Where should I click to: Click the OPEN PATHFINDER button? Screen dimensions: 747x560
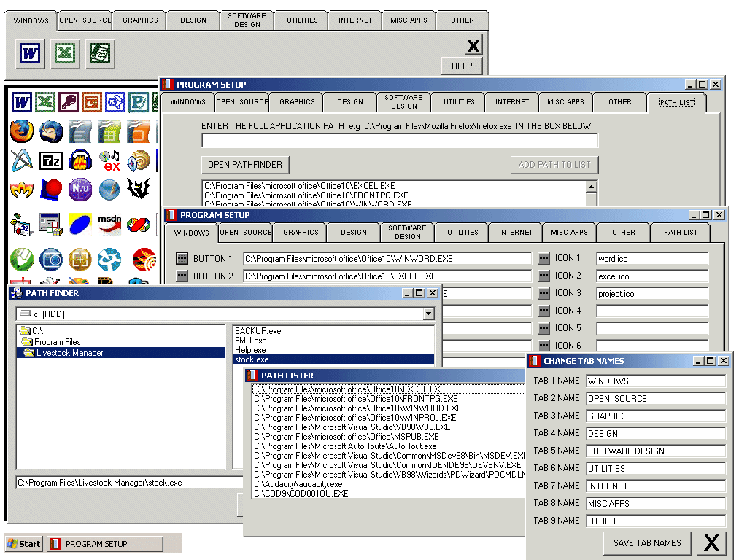[245, 164]
